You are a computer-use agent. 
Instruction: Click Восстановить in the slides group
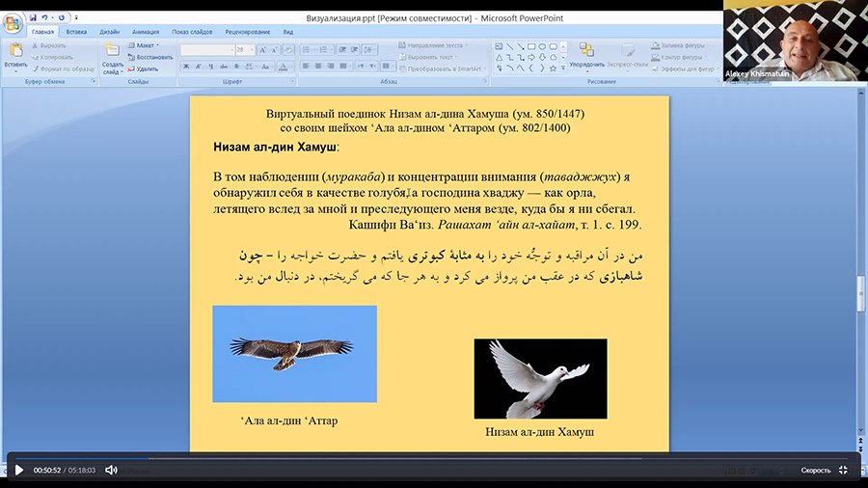[150, 57]
